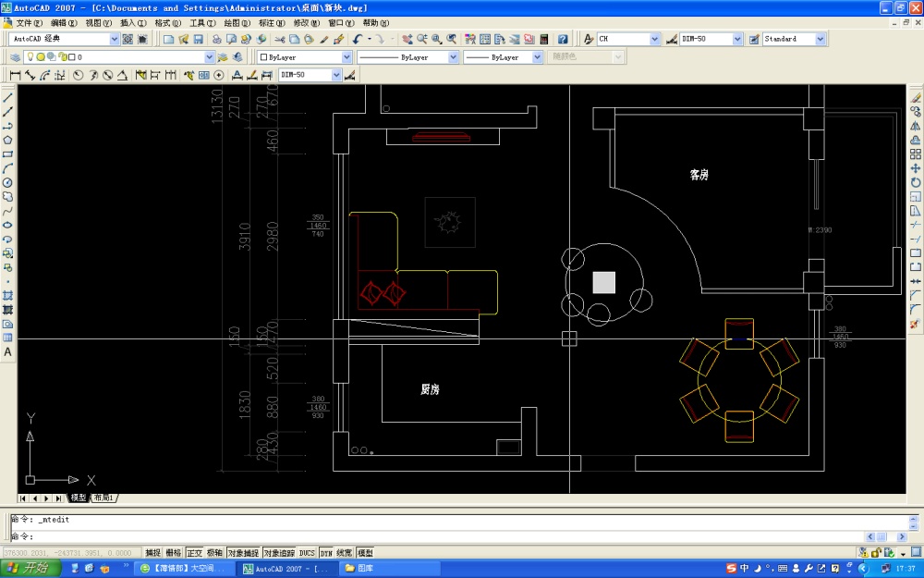Expand the AutoCAD 经典 workspace dropdown
The height and width of the screenshot is (578, 924).
pos(115,40)
